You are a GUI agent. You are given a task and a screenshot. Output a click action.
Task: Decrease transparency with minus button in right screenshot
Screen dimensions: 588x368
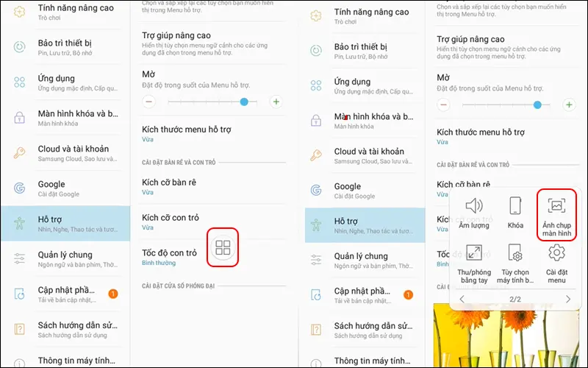(444, 105)
